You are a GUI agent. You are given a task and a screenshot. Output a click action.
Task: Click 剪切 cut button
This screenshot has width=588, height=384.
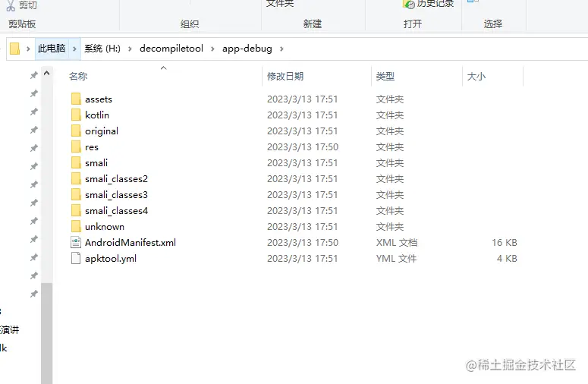click(x=22, y=5)
